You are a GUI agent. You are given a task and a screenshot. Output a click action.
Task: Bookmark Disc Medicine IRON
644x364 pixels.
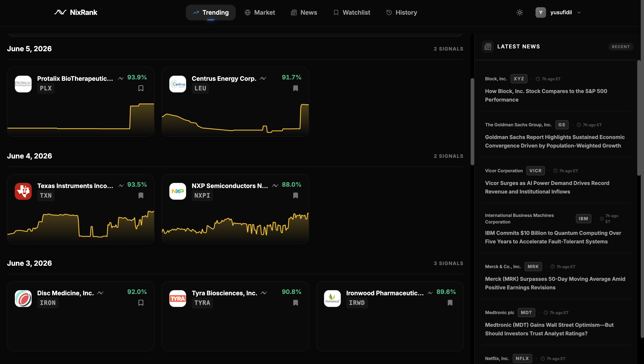(x=141, y=303)
